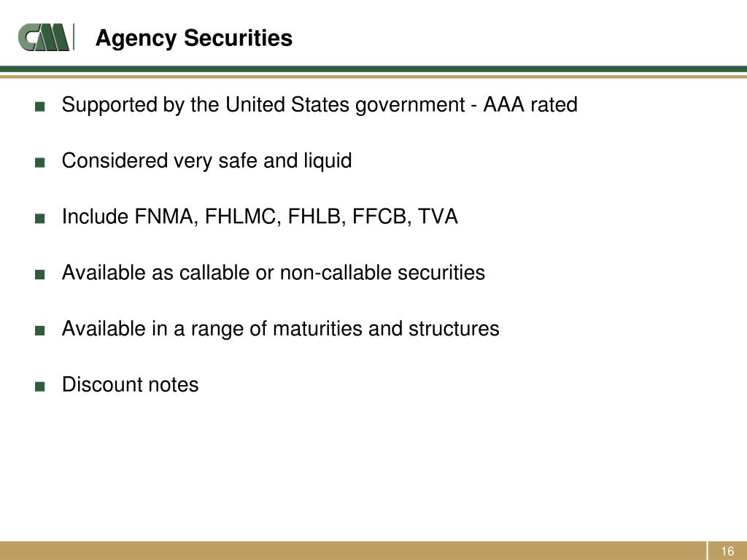The image size is (747, 560).
Task: Click the bullet marker beside Considered very safe
Action: click(x=40, y=163)
